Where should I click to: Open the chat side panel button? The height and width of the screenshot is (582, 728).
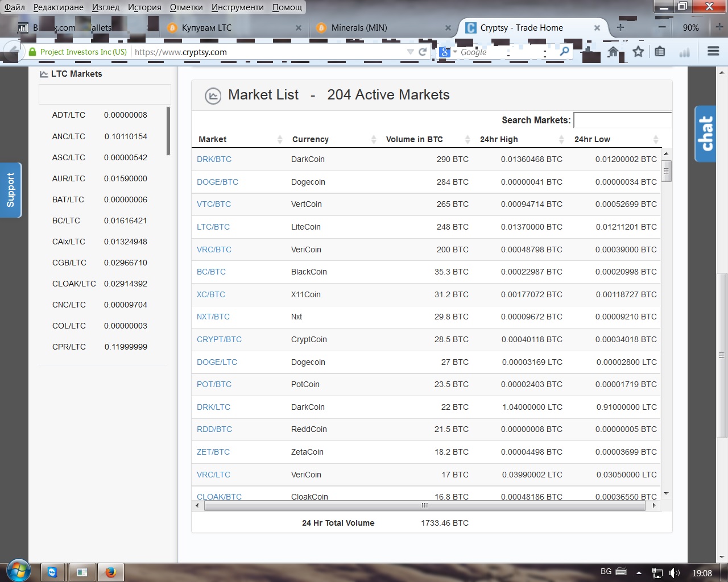coord(705,134)
